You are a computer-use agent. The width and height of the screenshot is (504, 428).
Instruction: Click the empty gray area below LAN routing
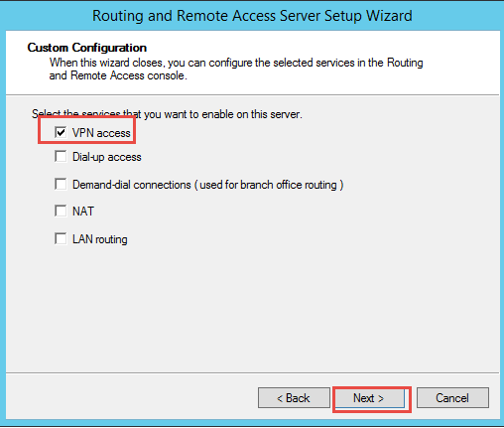[252, 308]
